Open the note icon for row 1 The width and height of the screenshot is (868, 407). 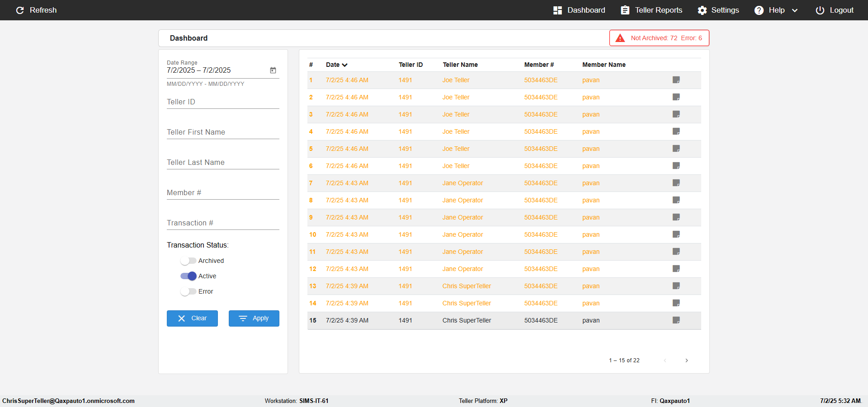(x=676, y=80)
